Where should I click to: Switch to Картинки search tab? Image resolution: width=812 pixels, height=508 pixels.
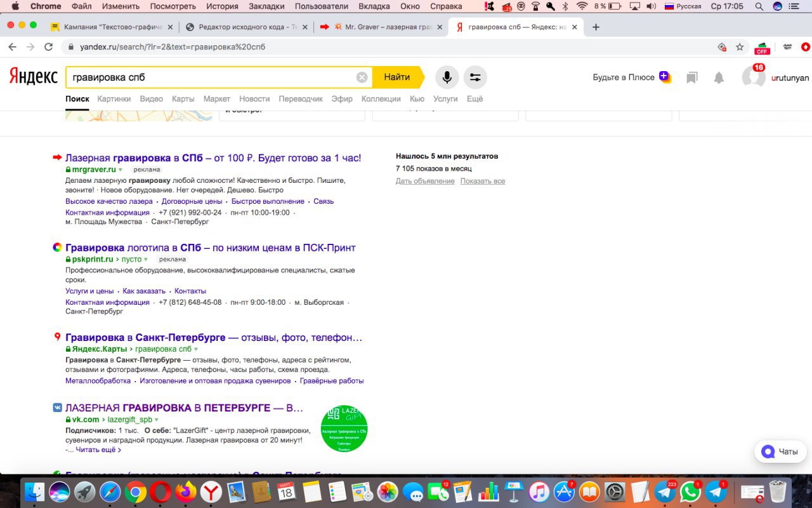pos(114,99)
